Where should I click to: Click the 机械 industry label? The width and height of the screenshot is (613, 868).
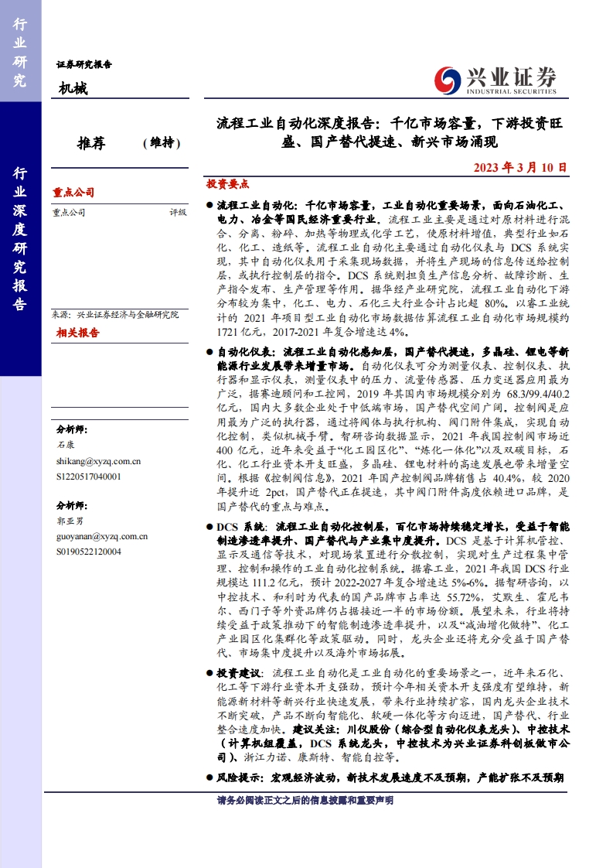[73, 89]
